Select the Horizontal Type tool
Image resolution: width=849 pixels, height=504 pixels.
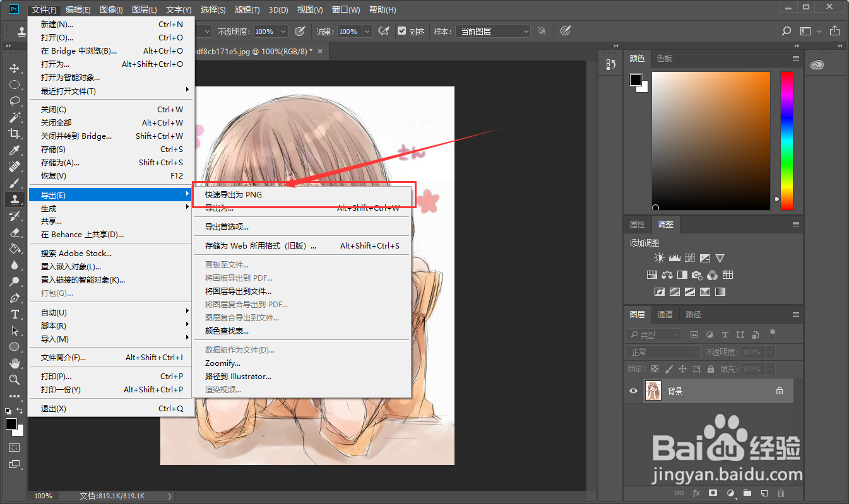point(15,314)
